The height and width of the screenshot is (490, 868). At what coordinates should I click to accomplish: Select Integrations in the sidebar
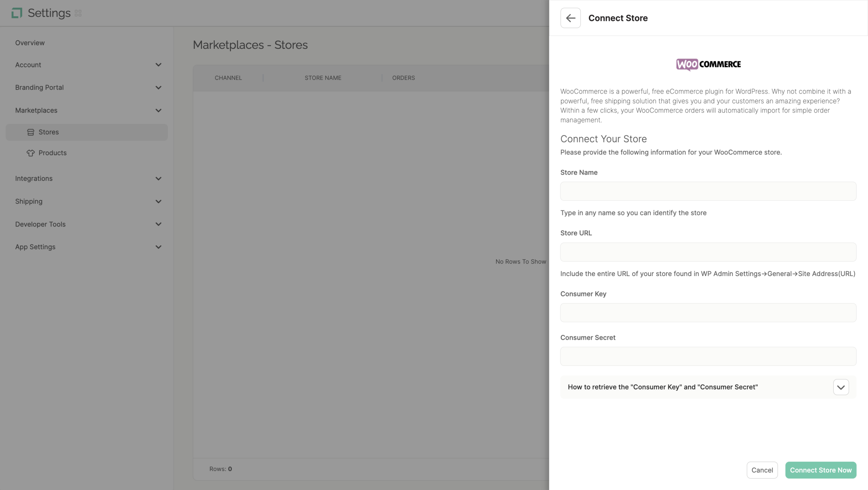pyautogui.click(x=34, y=179)
